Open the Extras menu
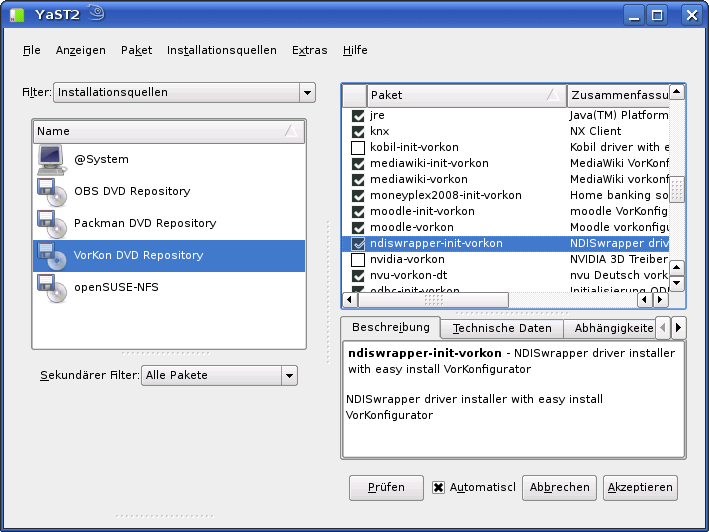Screen dimensions: 709x532 click(x=310, y=50)
